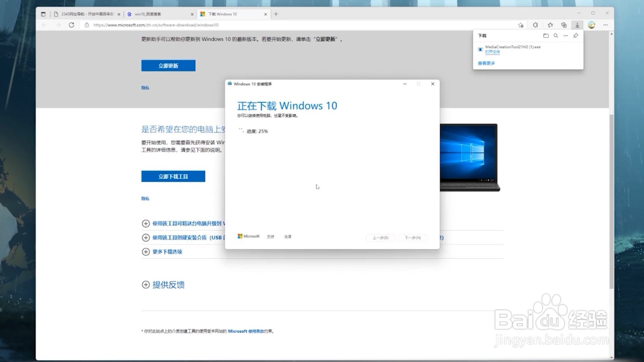The image size is (644, 362).
Task: Switch to the win10_百度搜索 tab
Action: pos(160,14)
